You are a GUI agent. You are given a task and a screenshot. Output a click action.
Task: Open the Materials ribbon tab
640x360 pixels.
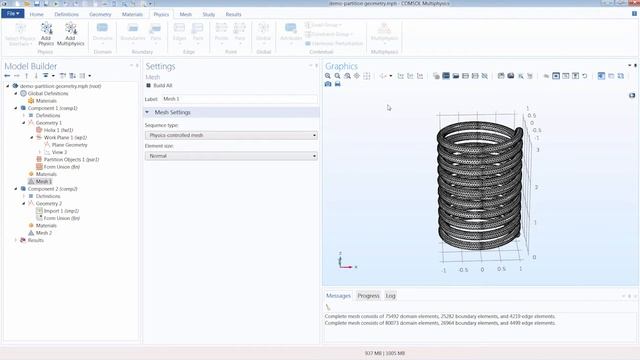coord(132,14)
